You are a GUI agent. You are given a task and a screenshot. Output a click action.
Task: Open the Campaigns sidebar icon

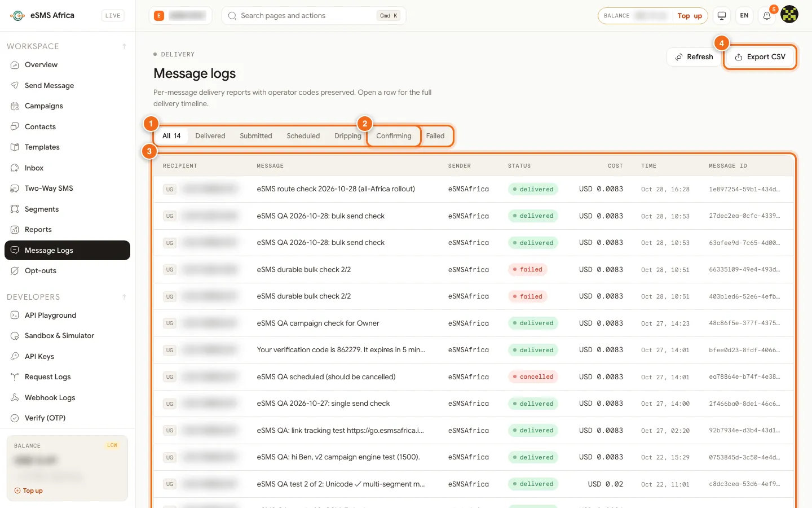coord(15,106)
